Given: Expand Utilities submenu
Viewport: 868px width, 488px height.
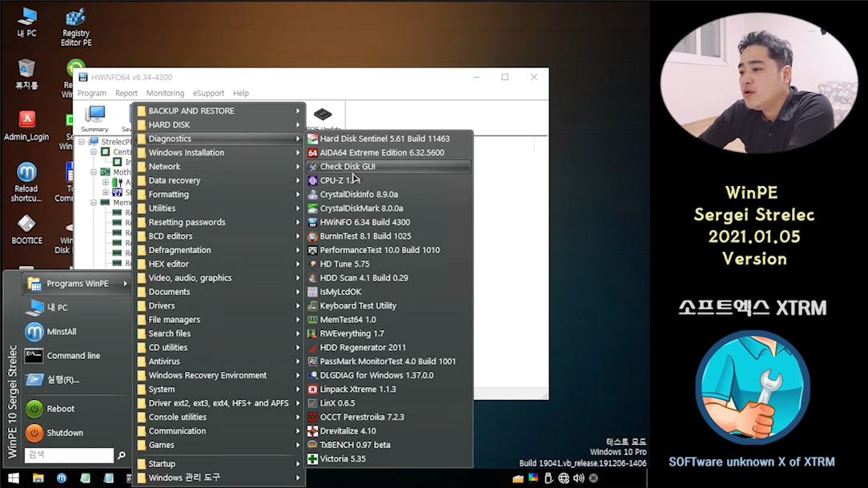Looking at the screenshot, I should click(x=219, y=208).
